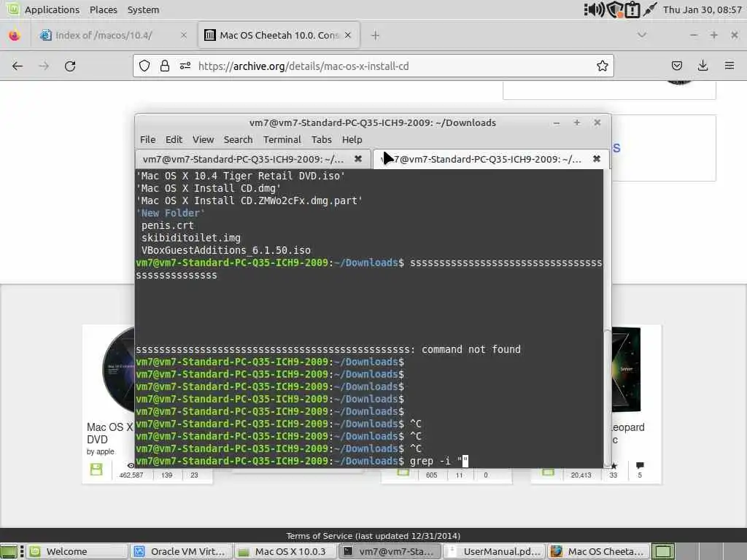747x560 pixels.
Task: Switch to Index of /macos/10.4/ browser tab
Action: click(113, 35)
